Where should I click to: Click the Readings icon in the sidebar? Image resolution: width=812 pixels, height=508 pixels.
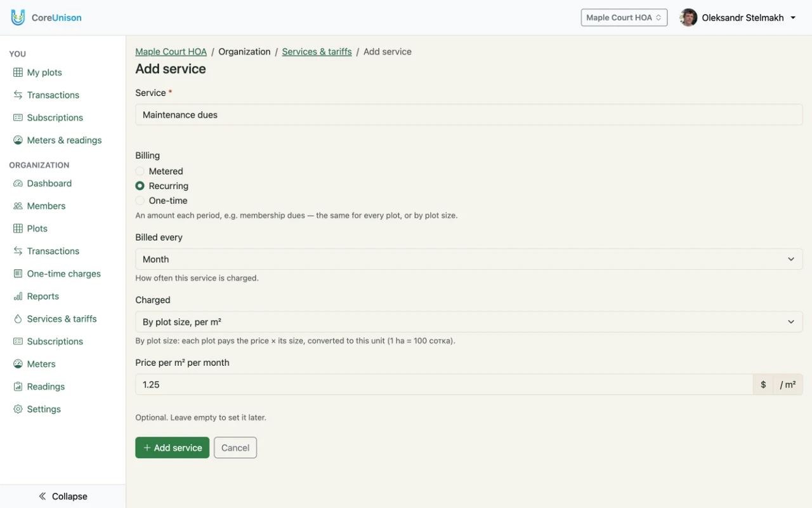pos(18,387)
